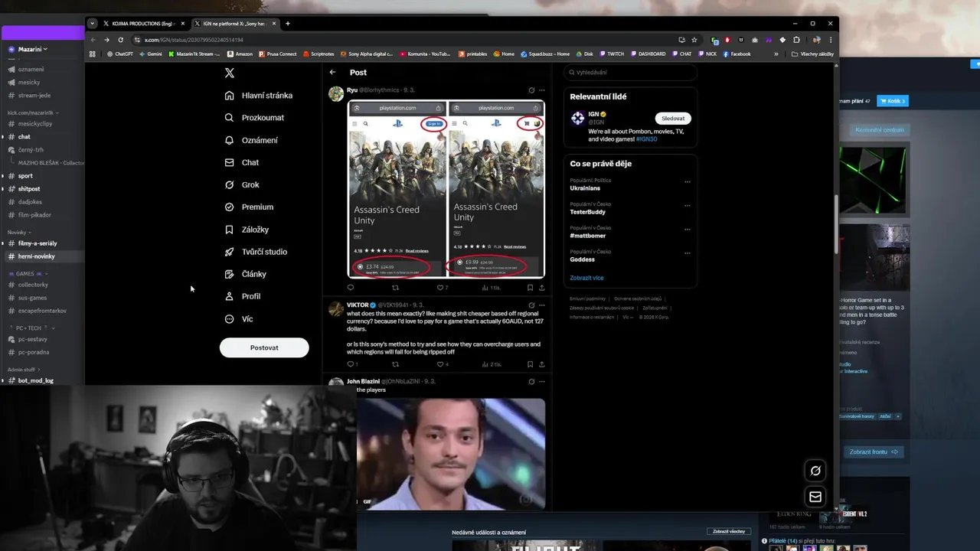Open the floating Grok button
Screen dimensions: 980x551
click(815, 471)
